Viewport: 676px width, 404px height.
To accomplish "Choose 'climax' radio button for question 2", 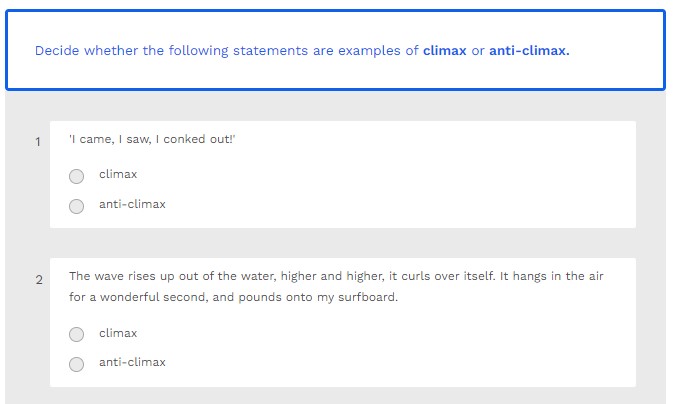I will [77, 335].
